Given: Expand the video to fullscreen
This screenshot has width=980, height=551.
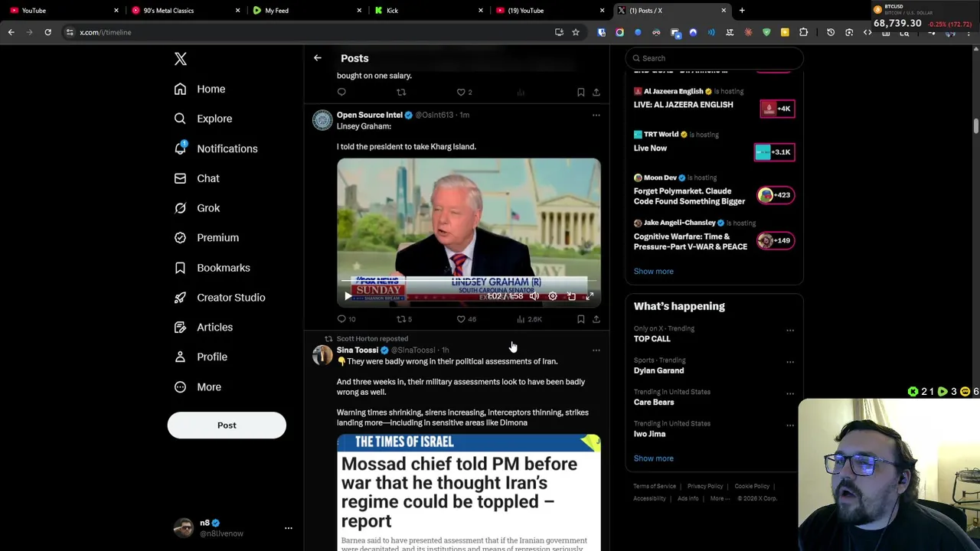Looking at the screenshot, I should pyautogui.click(x=590, y=296).
